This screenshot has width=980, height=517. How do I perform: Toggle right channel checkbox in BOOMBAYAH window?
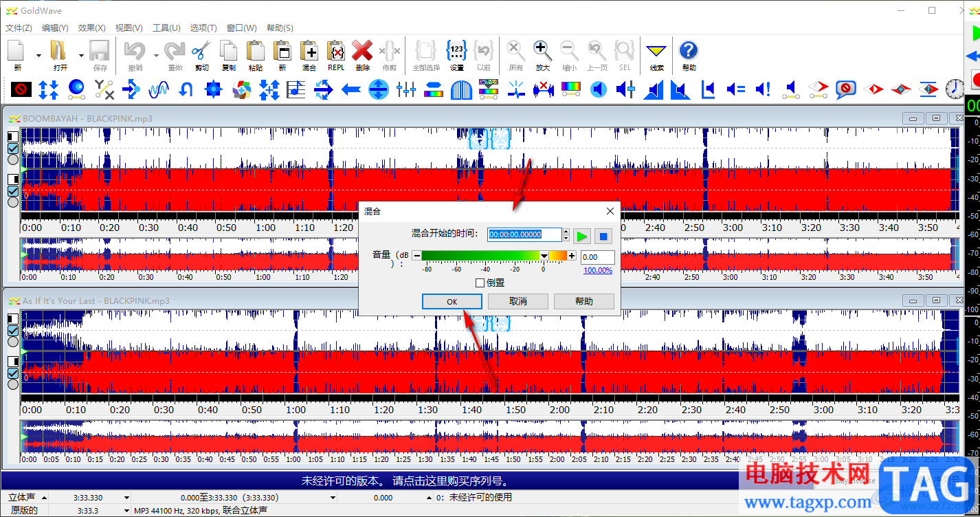pos(13,190)
